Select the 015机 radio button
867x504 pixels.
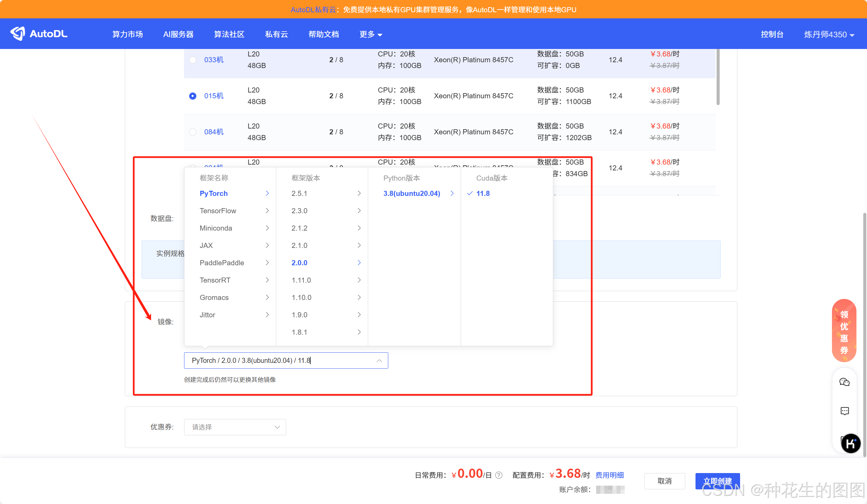193,96
